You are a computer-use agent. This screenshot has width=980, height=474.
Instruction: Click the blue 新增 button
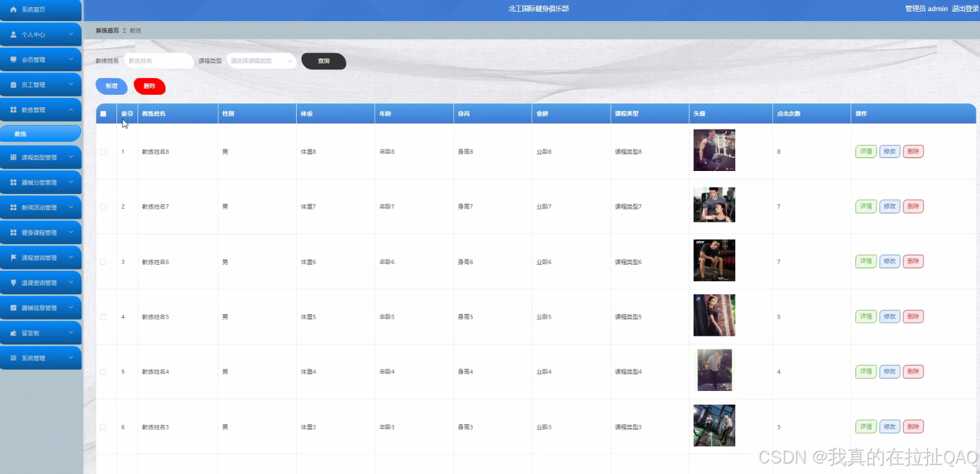(x=112, y=86)
